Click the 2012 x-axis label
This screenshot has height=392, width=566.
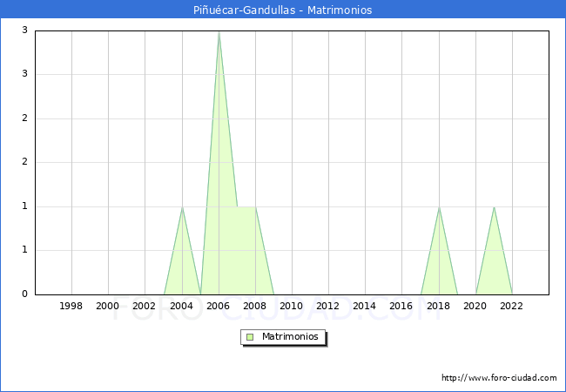click(x=327, y=306)
